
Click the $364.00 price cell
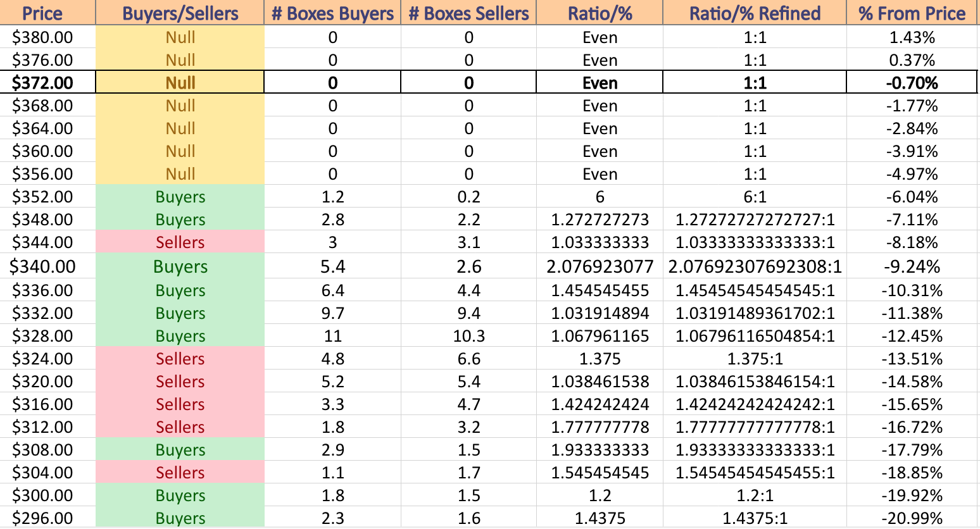pyautogui.click(x=47, y=128)
